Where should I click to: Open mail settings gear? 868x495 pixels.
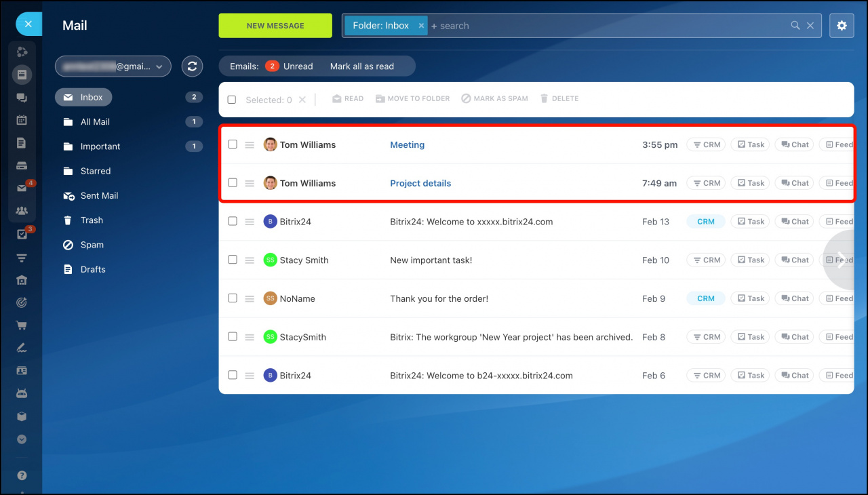pos(842,26)
